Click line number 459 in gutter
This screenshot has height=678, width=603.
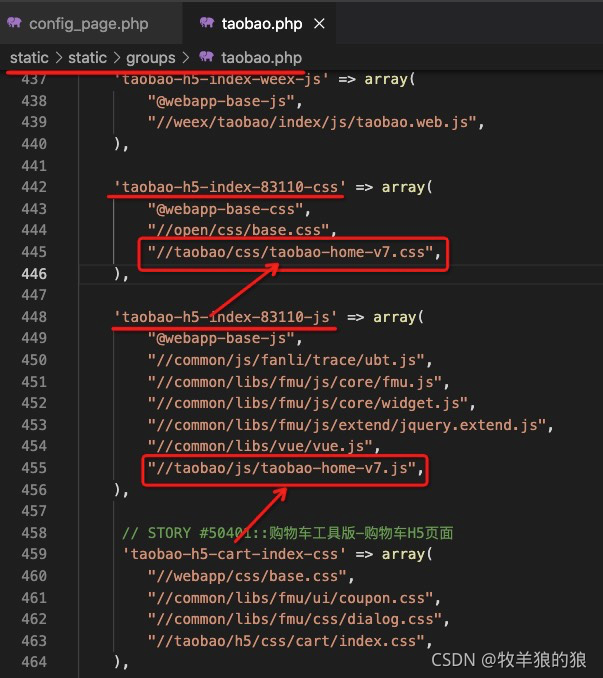[x=34, y=554]
